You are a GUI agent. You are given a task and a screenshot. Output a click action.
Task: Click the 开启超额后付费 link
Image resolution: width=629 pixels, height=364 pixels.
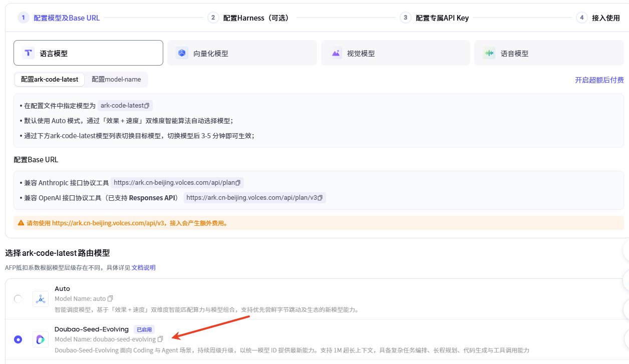coord(599,80)
